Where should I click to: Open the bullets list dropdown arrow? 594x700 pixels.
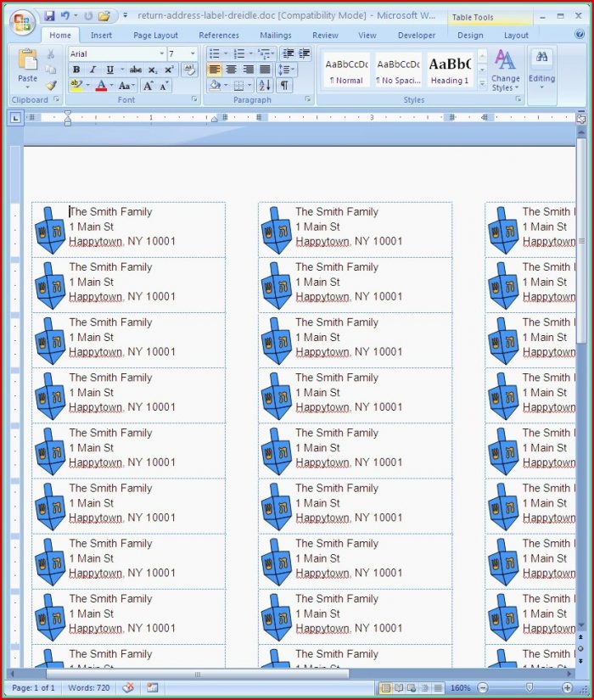point(226,54)
